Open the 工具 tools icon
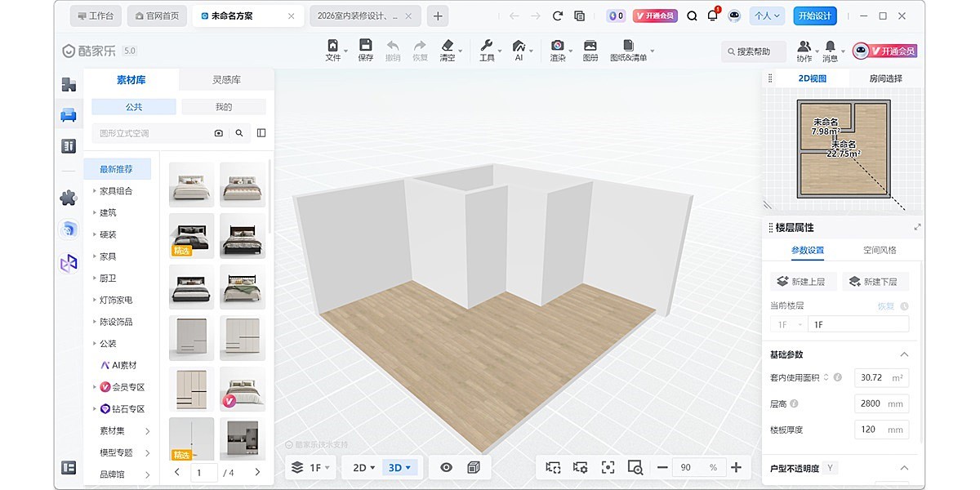 click(x=488, y=47)
